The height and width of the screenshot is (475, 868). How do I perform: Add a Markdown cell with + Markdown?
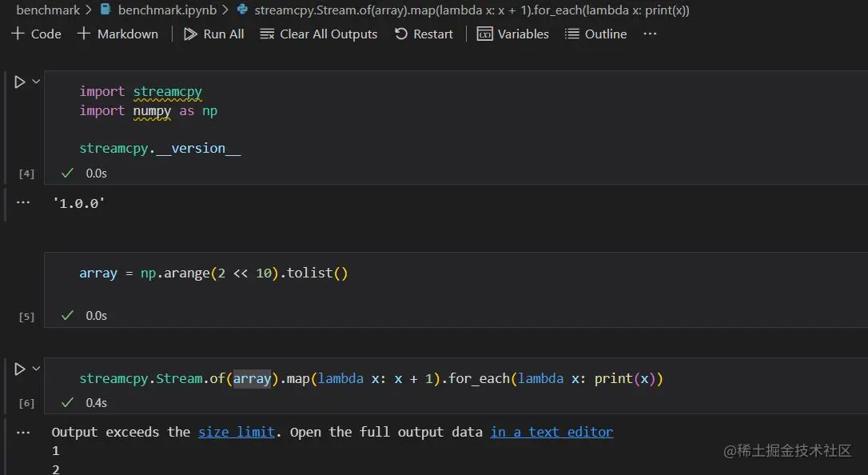[x=117, y=34]
